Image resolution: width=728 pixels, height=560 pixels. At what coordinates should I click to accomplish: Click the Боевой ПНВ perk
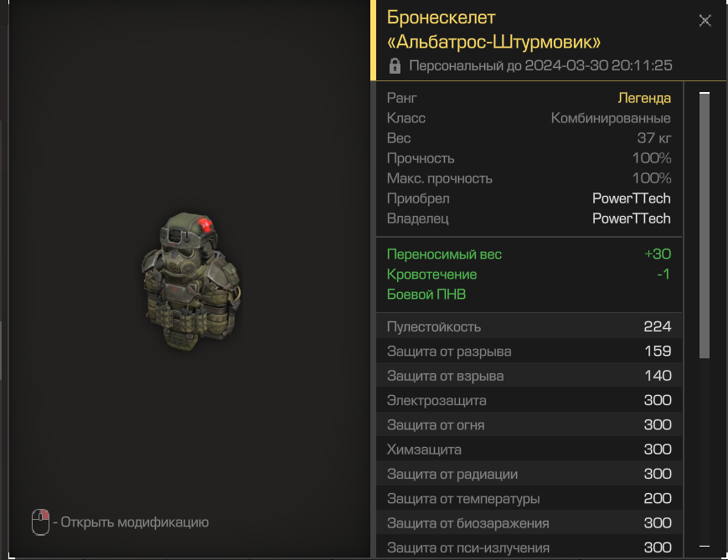(426, 294)
